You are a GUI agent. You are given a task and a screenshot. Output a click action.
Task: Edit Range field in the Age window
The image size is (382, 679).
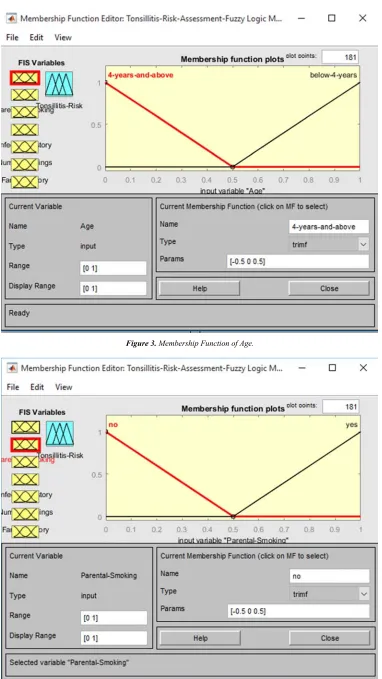coord(113,268)
